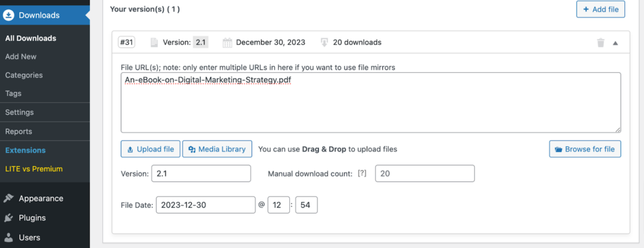Click the File Date input field
The width and height of the screenshot is (644, 248).
coord(206,205)
